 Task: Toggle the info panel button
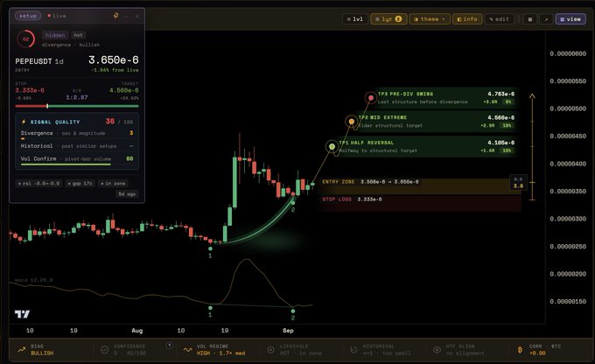click(467, 19)
